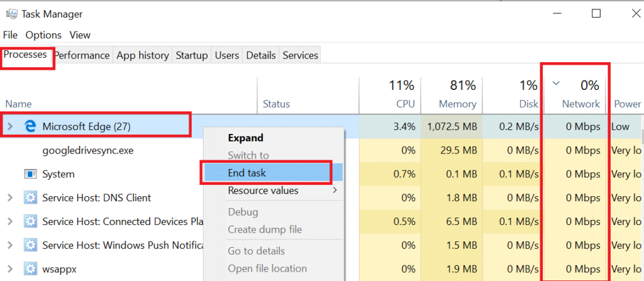This screenshot has width=644, height=281.
Task: Sort processes by the Memory column
Action: point(452,96)
